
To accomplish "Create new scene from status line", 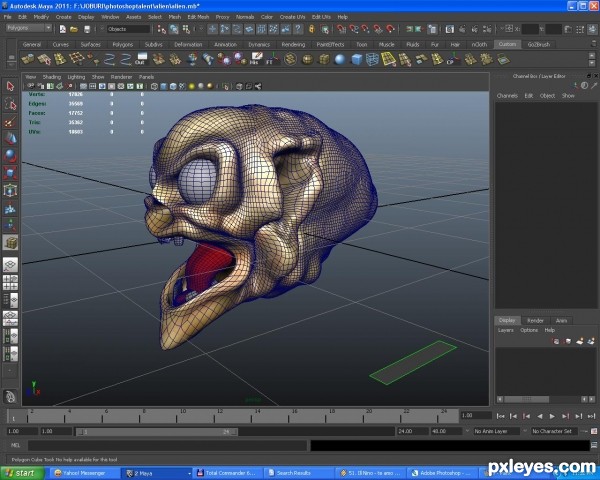I will pyautogui.click(x=62, y=29).
